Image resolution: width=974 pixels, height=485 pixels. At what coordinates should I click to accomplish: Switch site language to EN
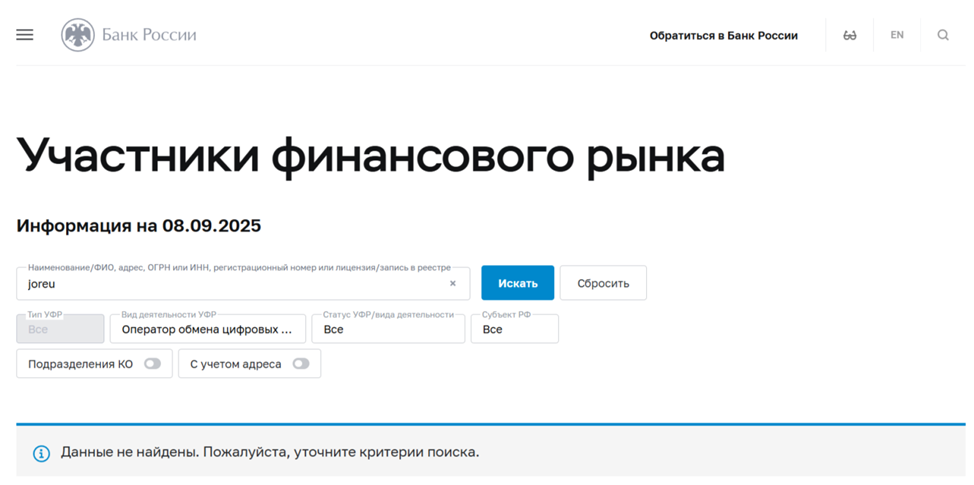(897, 35)
